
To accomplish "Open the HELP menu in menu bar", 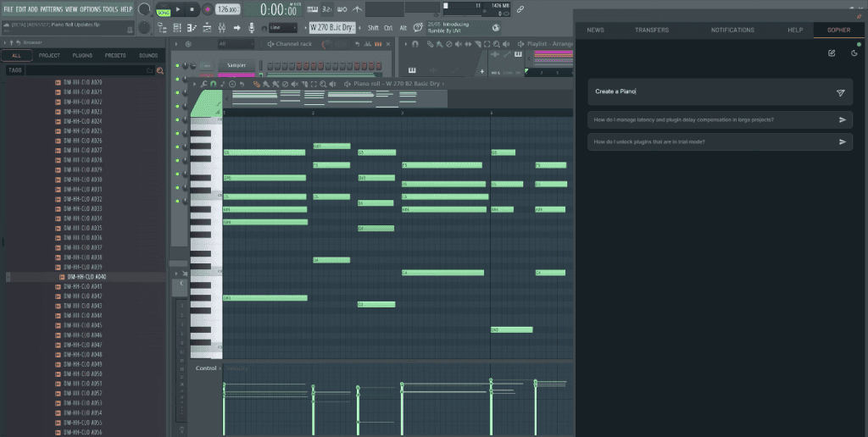I will tap(127, 9).
